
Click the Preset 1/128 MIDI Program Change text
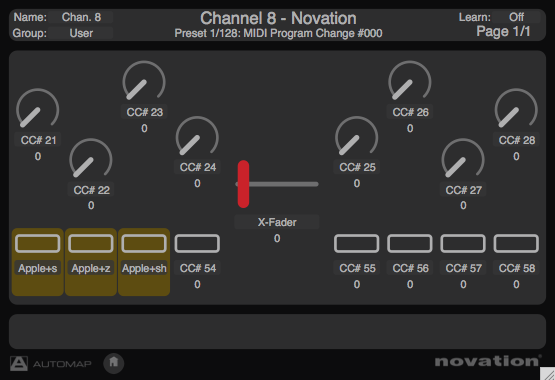[278, 33]
